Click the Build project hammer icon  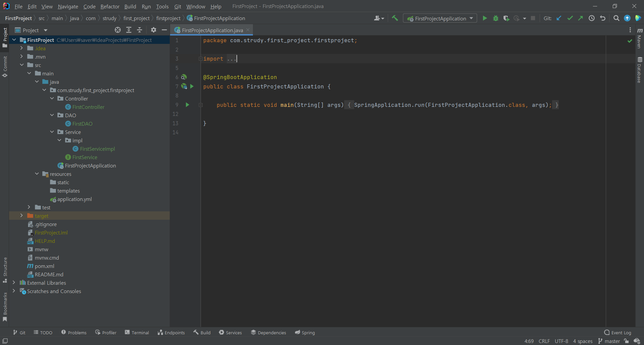tap(395, 18)
